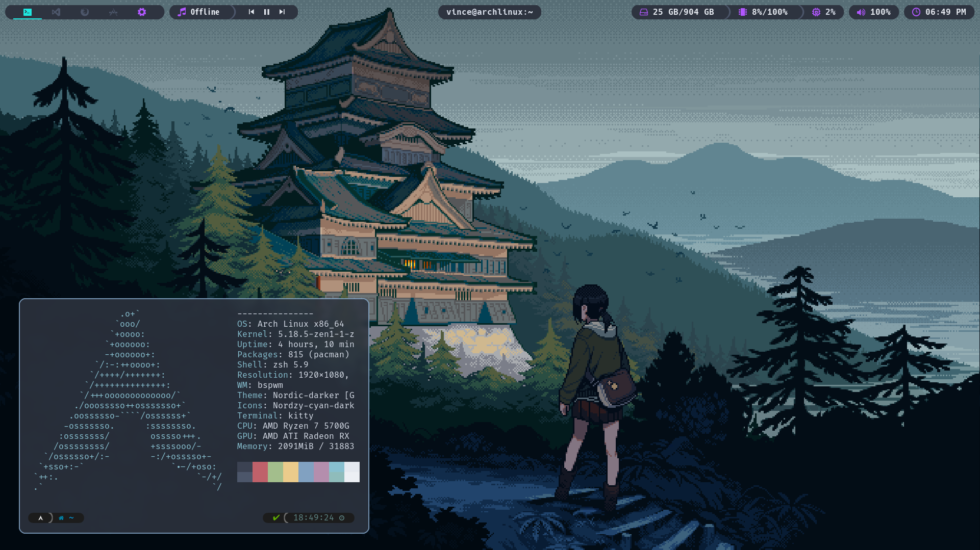The image size is (980, 550).
Task: Click the green checkmark status in prompt
Action: 276,518
